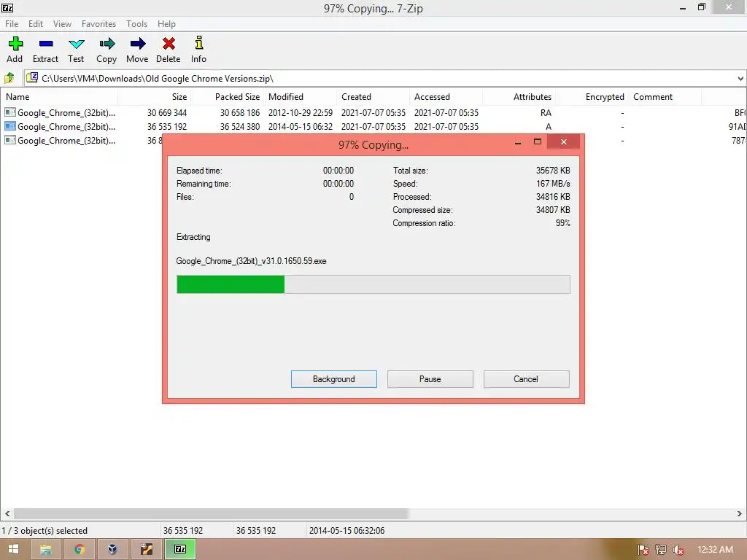Screen dimensions: 747x560
Task: Open the Edit menu
Action: click(x=36, y=24)
